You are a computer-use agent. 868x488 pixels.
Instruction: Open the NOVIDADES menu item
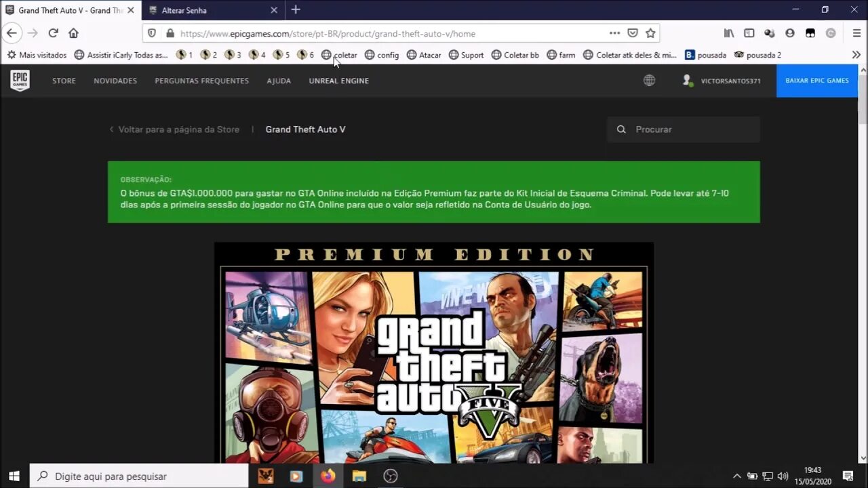point(115,81)
